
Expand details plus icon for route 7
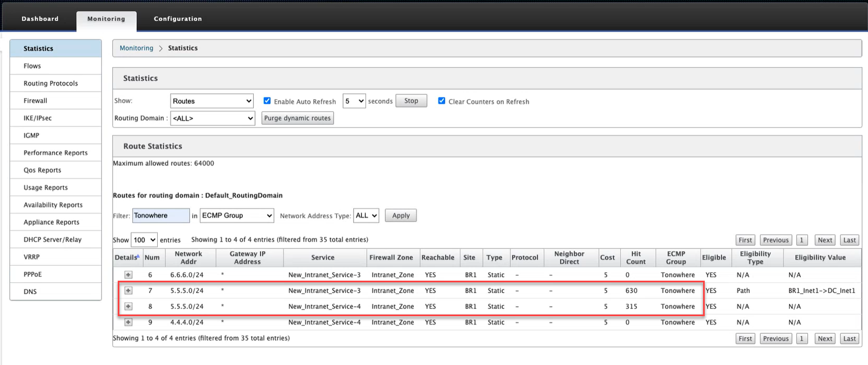pos(128,291)
